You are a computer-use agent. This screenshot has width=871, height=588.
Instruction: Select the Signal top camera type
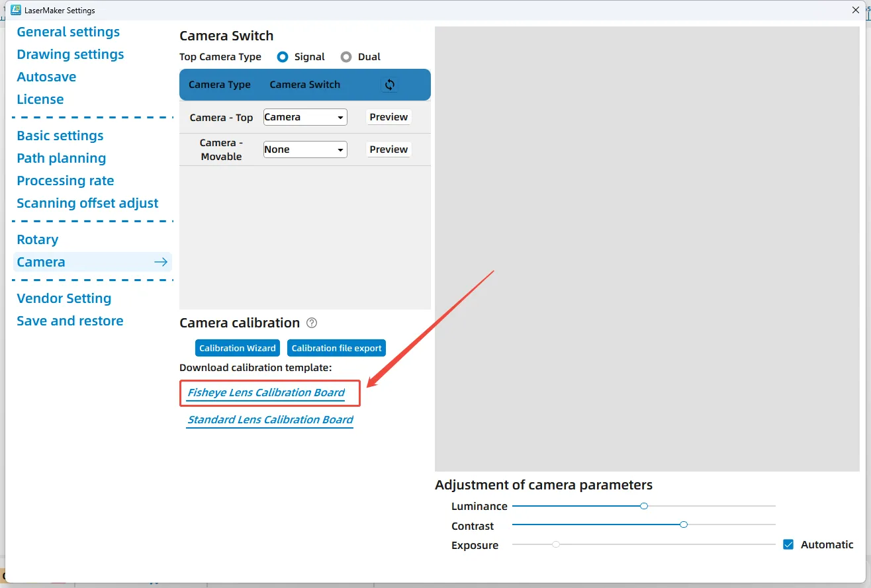(x=283, y=57)
